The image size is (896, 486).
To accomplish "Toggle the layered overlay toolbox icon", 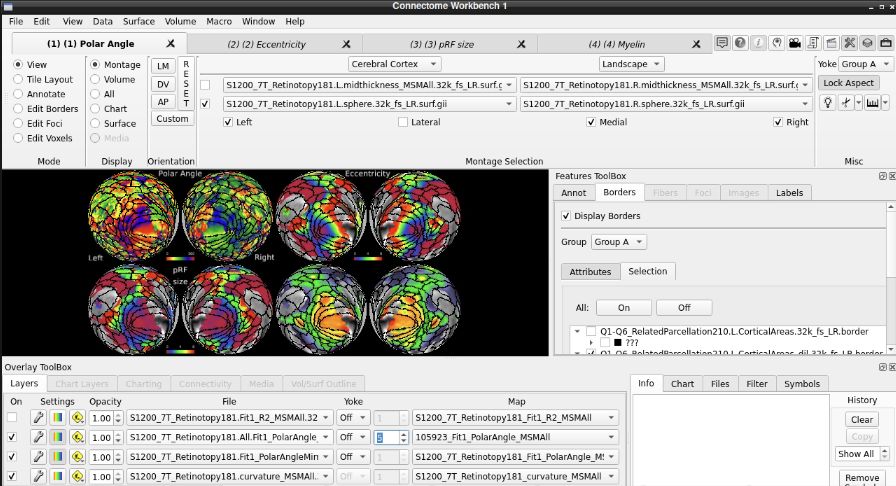I will (x=867, y=43).
